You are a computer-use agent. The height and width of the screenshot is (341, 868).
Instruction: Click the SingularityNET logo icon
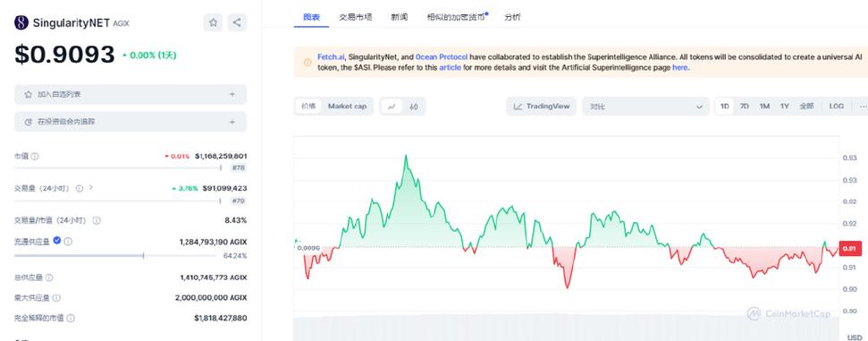click(x=21, y=22)
